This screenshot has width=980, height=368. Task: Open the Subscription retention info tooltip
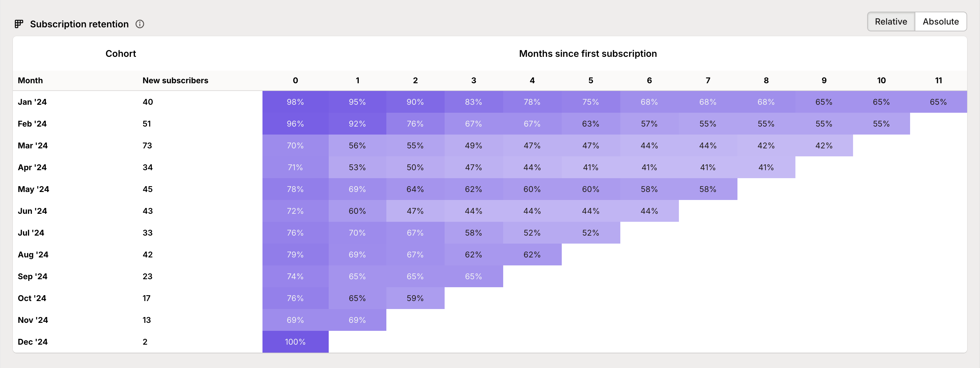click(140, 24)
